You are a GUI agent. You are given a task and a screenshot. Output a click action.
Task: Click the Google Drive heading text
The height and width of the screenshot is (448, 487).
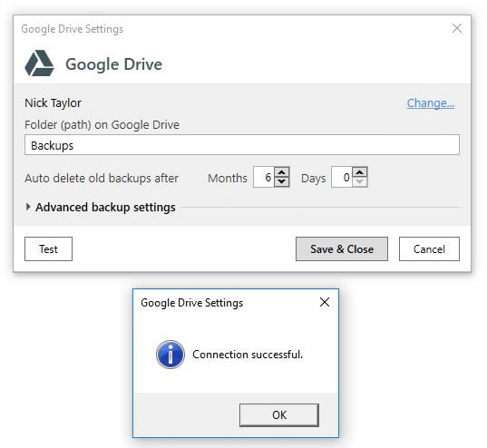113,64
